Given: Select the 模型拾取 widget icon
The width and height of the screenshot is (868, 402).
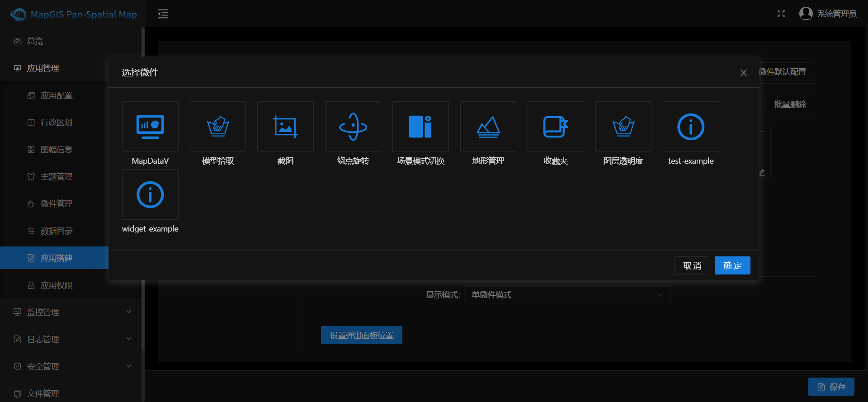Looking at the screenshot, I should pyautogui.click(x=218, y=127).
